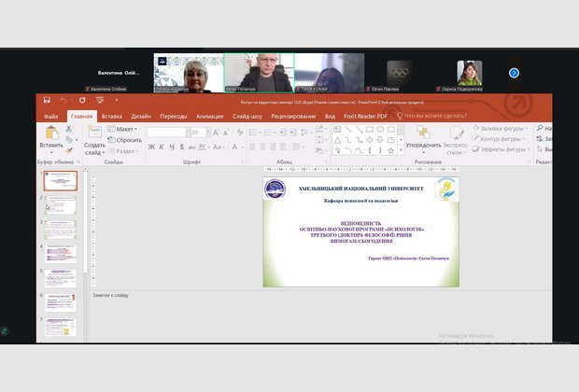Click the Save icon in quick access toolbar
Screen dimensions: 579x392
click(46, 101)
